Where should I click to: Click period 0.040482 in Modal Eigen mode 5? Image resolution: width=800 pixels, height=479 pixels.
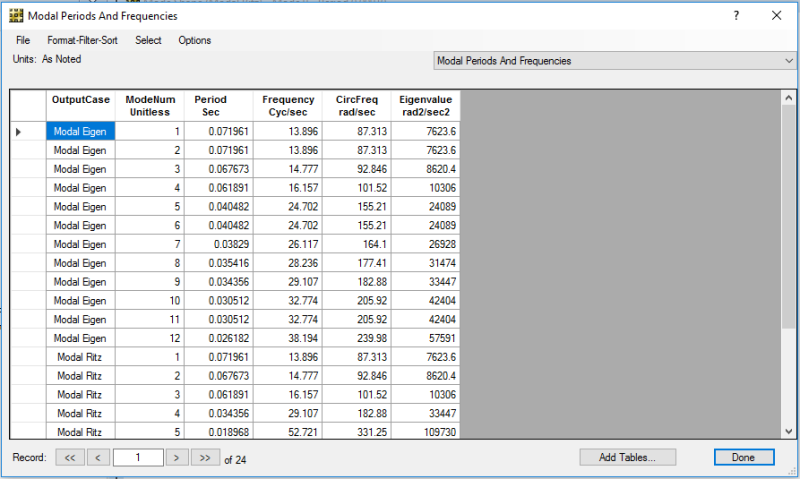[219, 207]
